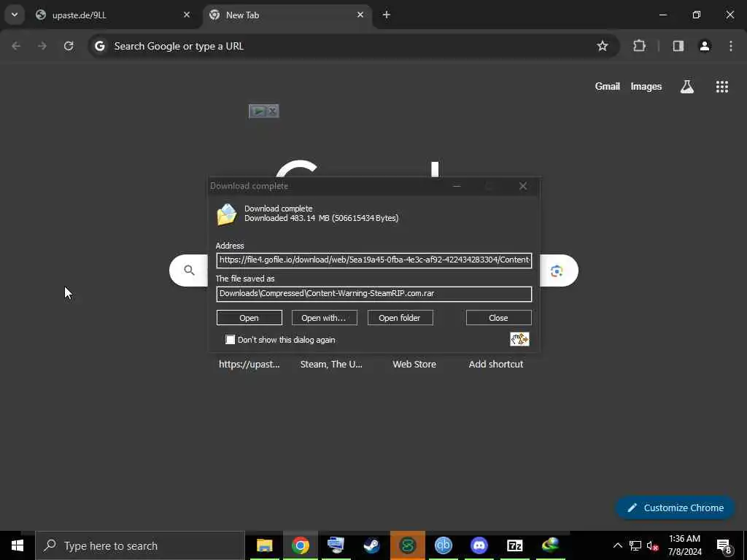Screen dimensions: 747x560
Task: Open qBittorrent from taskbar
Action: pos(443,545)
